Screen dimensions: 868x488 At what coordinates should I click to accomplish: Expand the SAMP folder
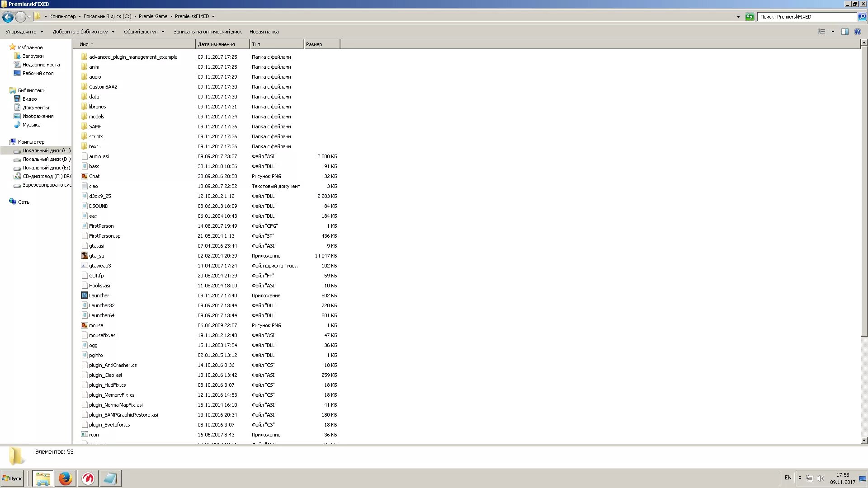[x=95, y=127]
